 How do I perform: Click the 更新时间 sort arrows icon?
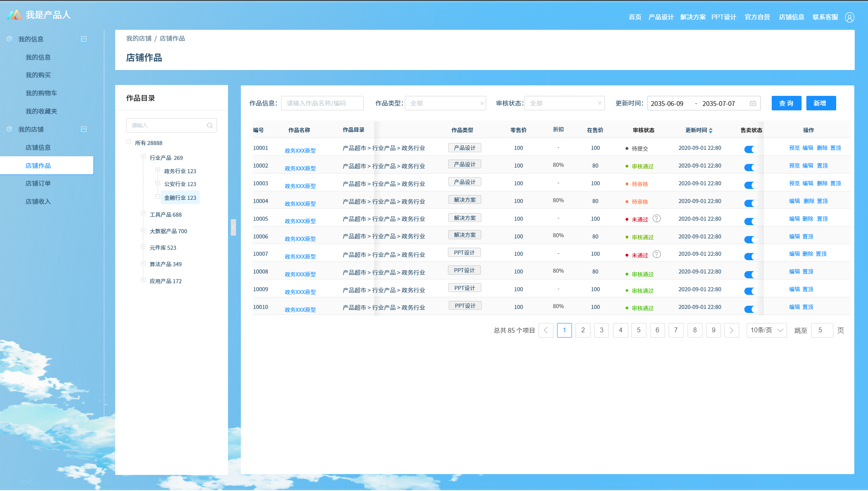pos(711,130)
